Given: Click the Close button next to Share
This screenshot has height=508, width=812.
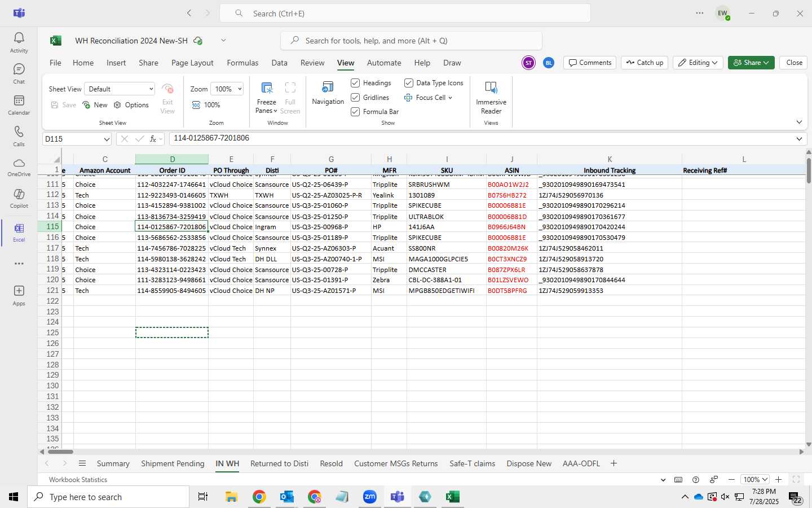Looking at the screenshot, I should coord(794,63).
